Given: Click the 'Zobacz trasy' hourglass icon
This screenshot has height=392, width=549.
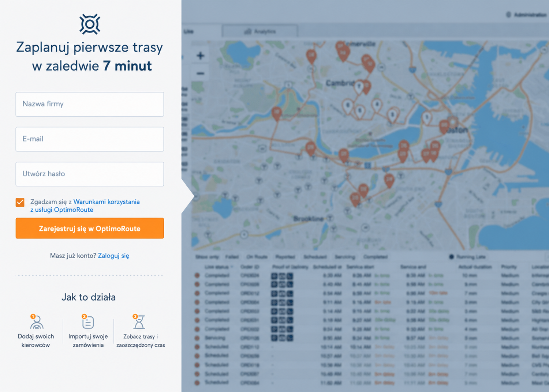Looking at the screenshot, I should (139, 322).
